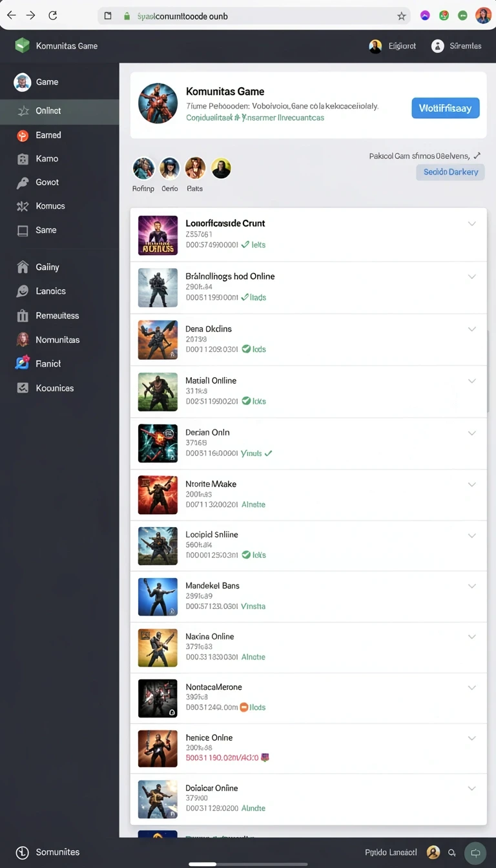Click the blue Wlotfifisaay button
The width and height of the screenshot is (496, 868).
(446, 108)
